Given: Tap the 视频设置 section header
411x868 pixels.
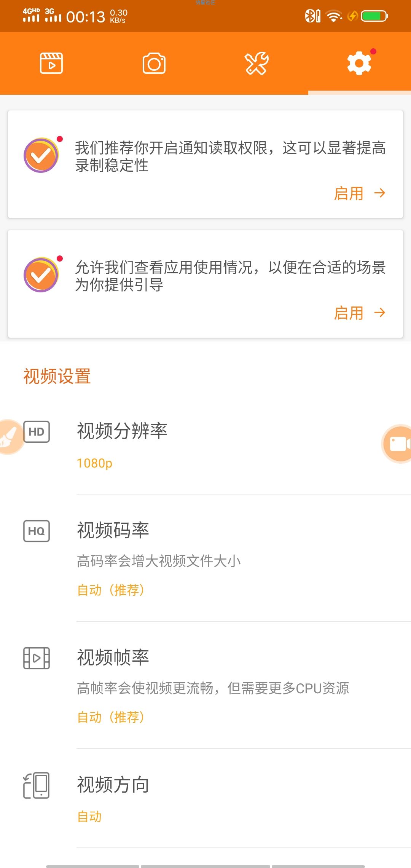Looking at the screenshot, I should pyautogui.click(x=57, y=376).
